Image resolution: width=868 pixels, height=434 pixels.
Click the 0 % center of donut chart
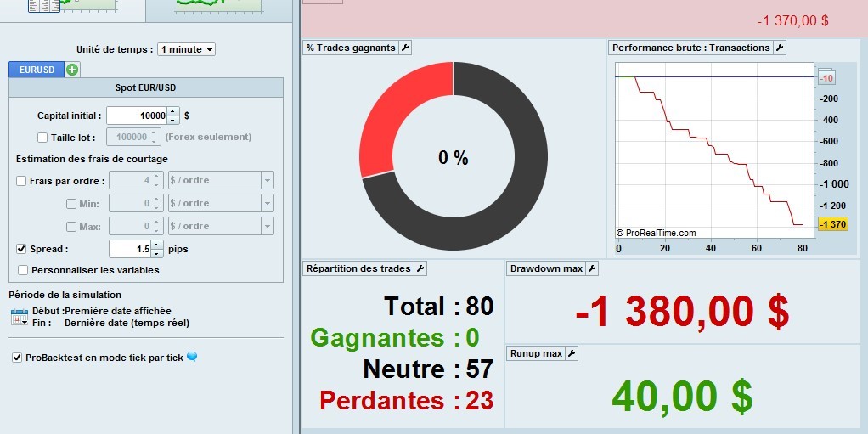pos(454,158)
